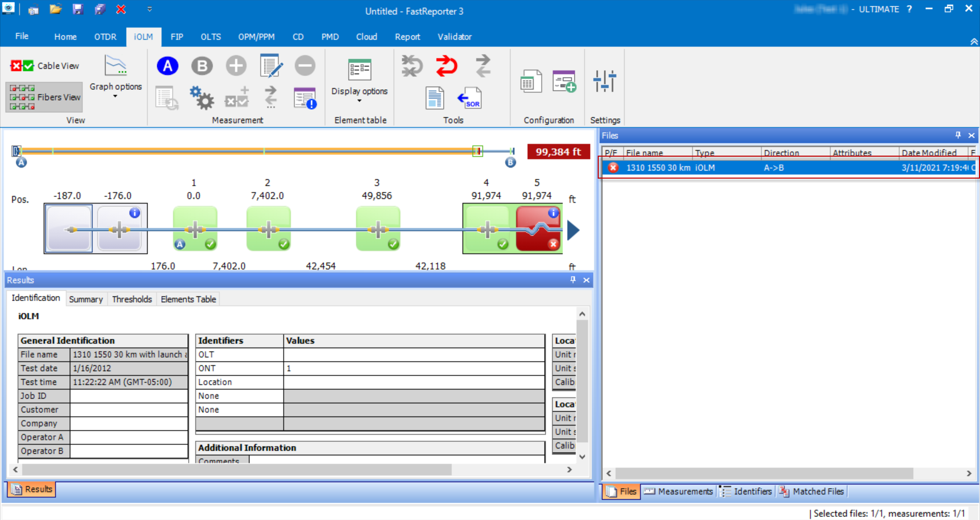Export measurement to SOR format
The height and width of the screenshot is (520, 980).
[x=470, y=98]
